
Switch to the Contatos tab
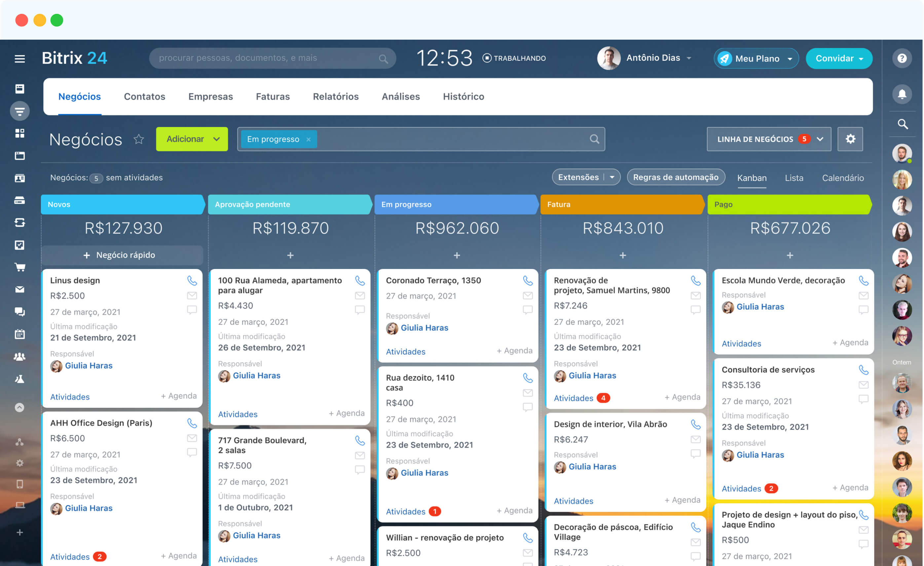point(144,96)
